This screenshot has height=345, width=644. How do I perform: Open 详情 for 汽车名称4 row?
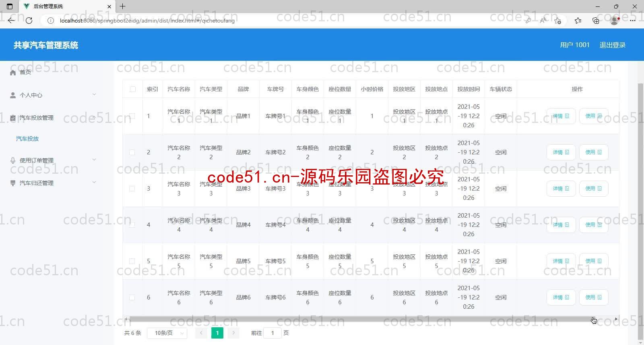[561, 225]
